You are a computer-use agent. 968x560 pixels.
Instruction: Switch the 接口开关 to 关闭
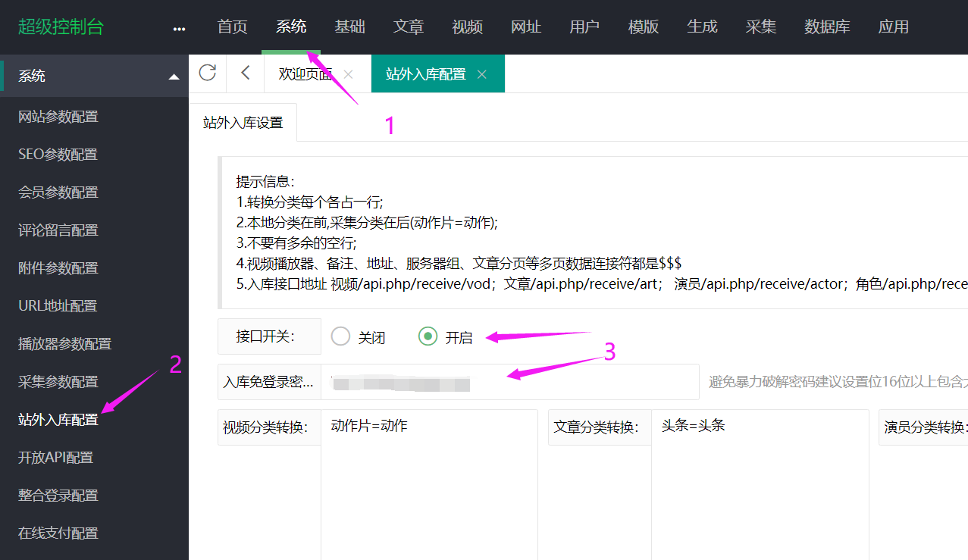[x=340, y=336]
